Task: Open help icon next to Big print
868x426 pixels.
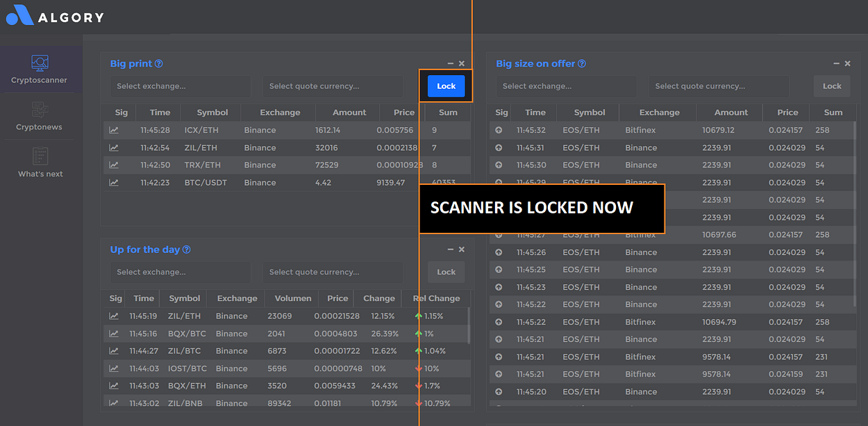Action: tap(159, 64)
